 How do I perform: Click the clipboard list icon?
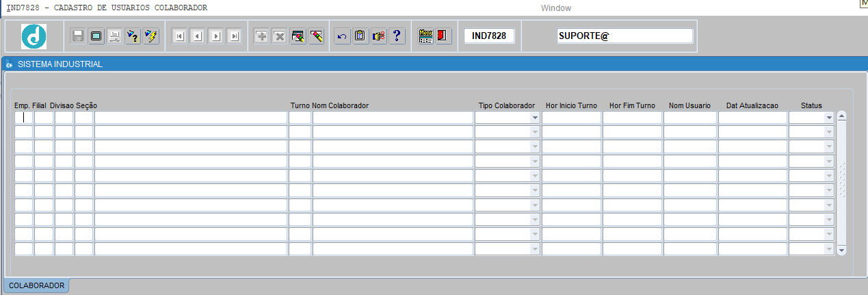click(x=360, y=36)
